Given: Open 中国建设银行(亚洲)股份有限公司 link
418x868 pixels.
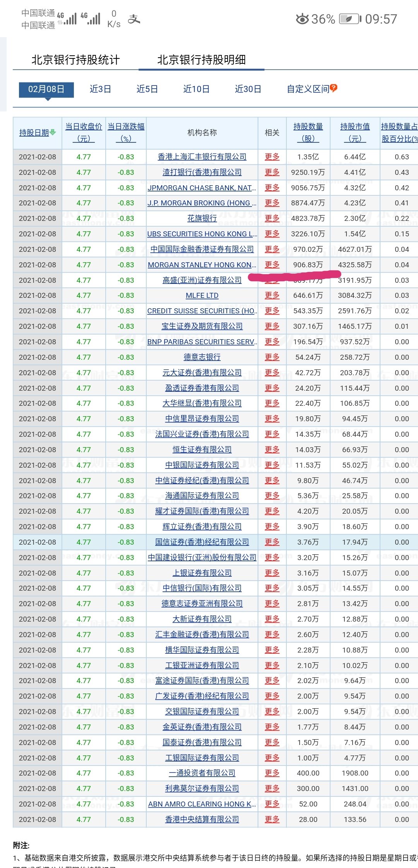Looking at the screenshot, I should [202, 558].
